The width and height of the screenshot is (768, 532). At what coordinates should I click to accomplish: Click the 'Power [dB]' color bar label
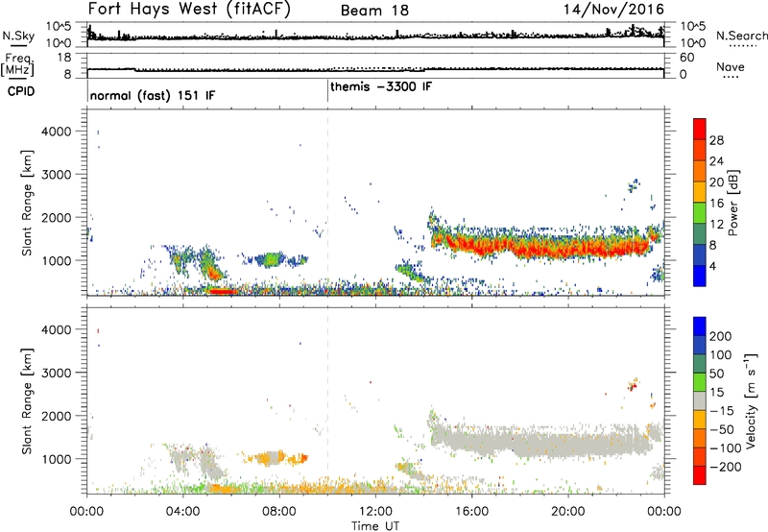pyautogui.click(x=732, y=203)
